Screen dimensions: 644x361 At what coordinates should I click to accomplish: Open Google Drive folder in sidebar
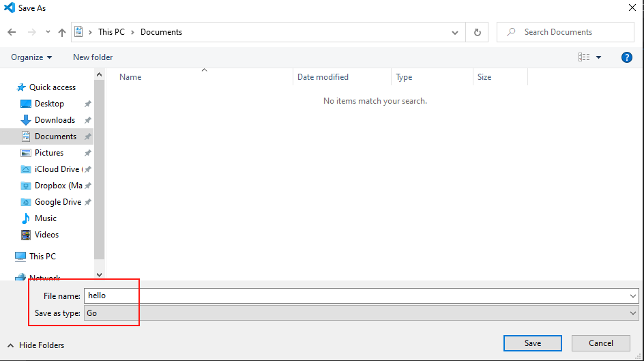(58, 202)
